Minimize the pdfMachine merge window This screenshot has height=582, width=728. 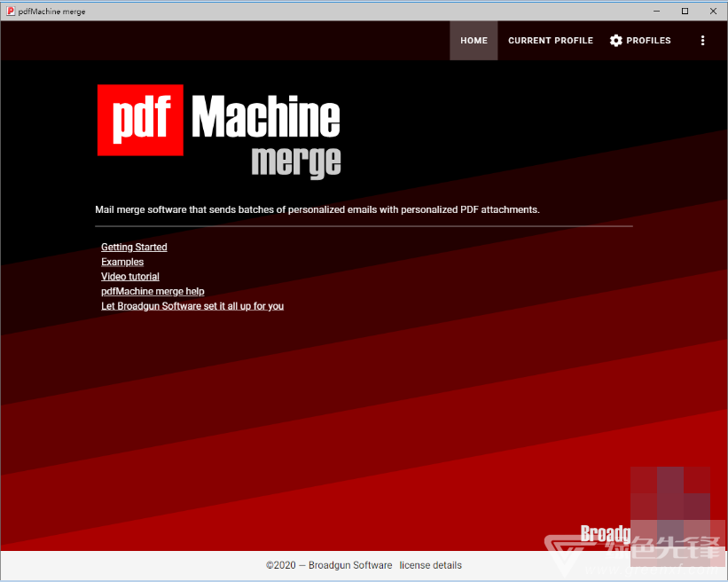pyautogui.click(x=656, y=12)
